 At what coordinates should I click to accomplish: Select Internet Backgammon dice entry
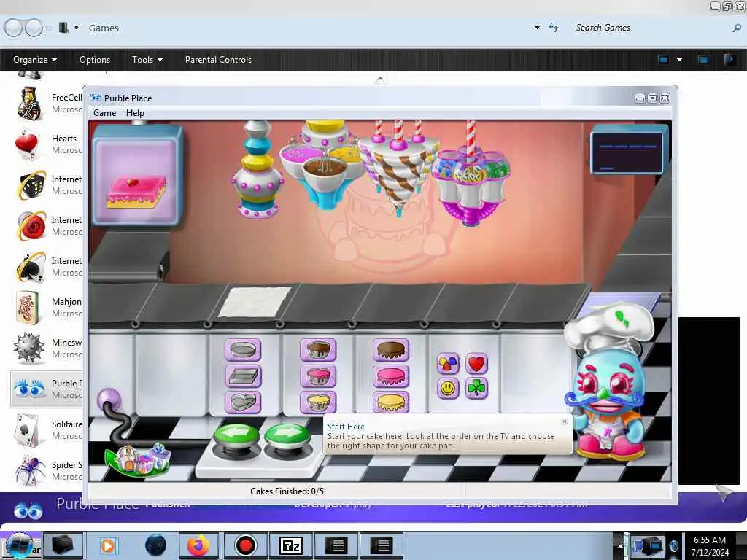[x=47, y=185]
